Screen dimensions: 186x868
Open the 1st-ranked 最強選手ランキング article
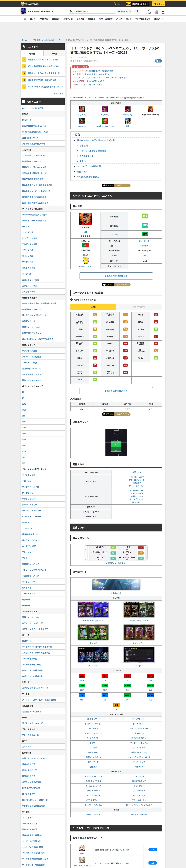pos(43,60)
